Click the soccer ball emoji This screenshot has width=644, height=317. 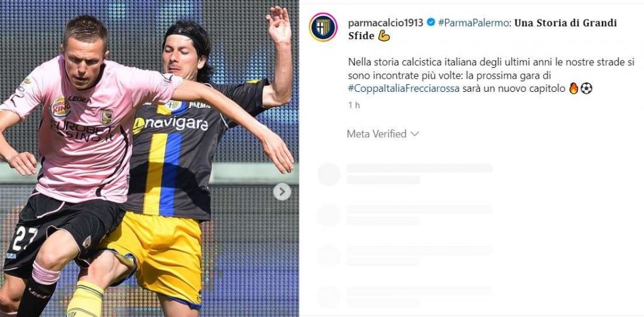tap(586, 88)
